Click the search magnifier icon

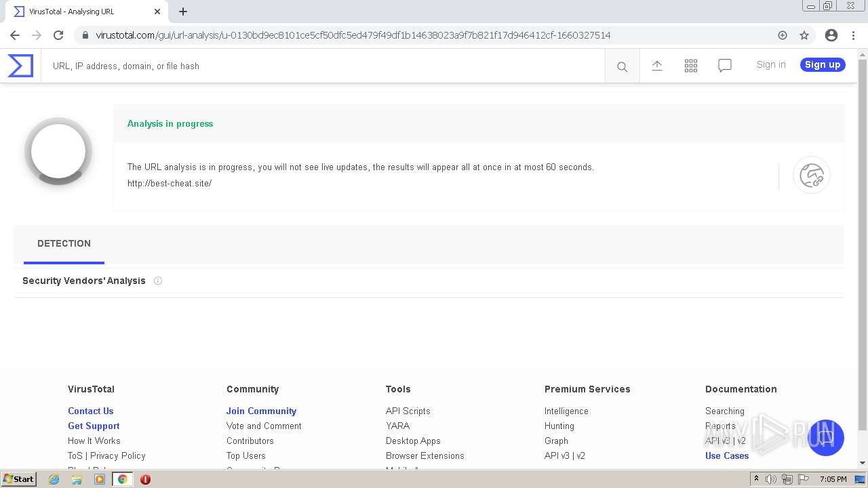(622, 66)
